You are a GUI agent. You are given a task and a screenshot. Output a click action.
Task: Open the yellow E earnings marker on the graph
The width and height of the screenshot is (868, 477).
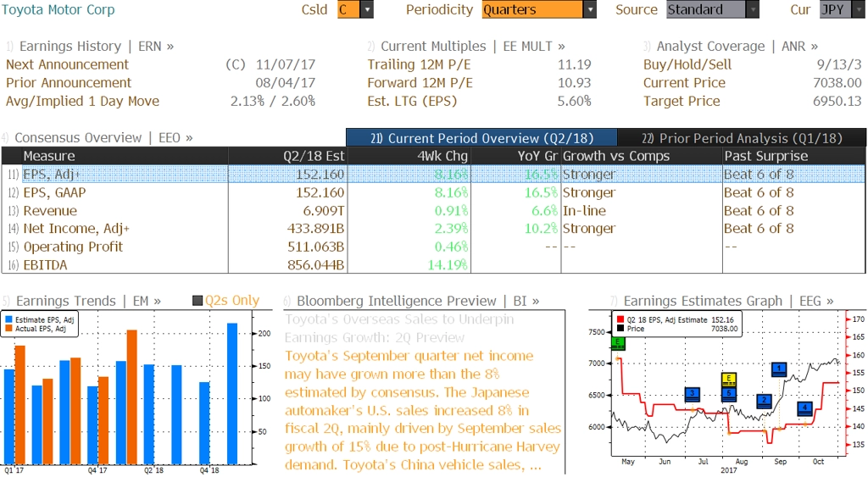(x=729, y=380)
